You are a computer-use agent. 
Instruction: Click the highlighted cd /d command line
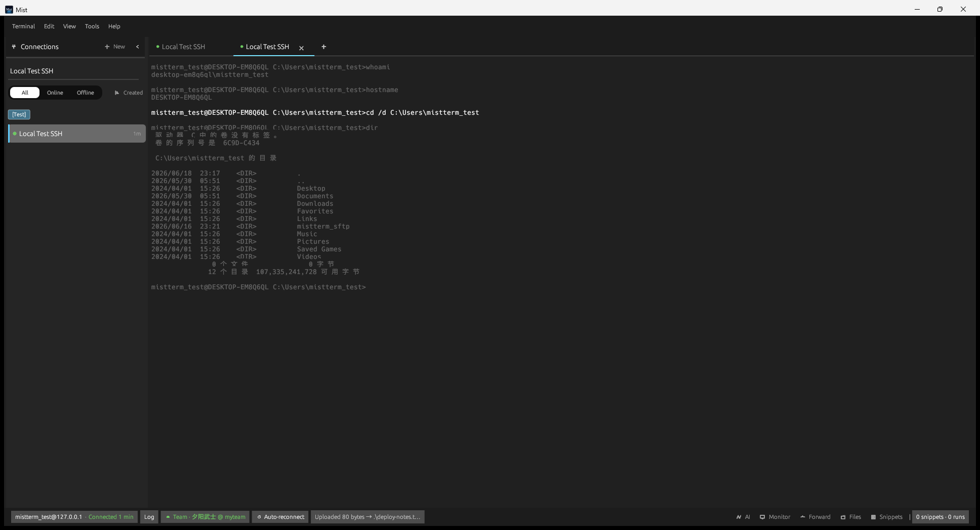coord(315,113)
